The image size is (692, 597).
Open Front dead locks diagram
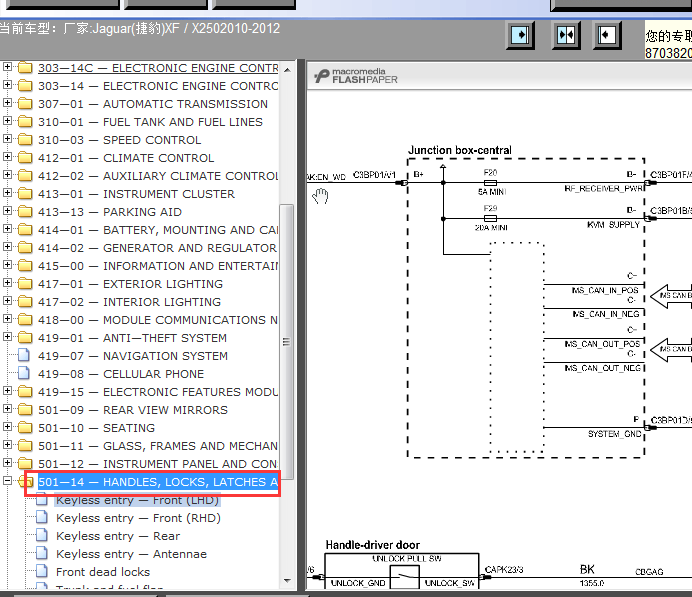coord(103,572)
